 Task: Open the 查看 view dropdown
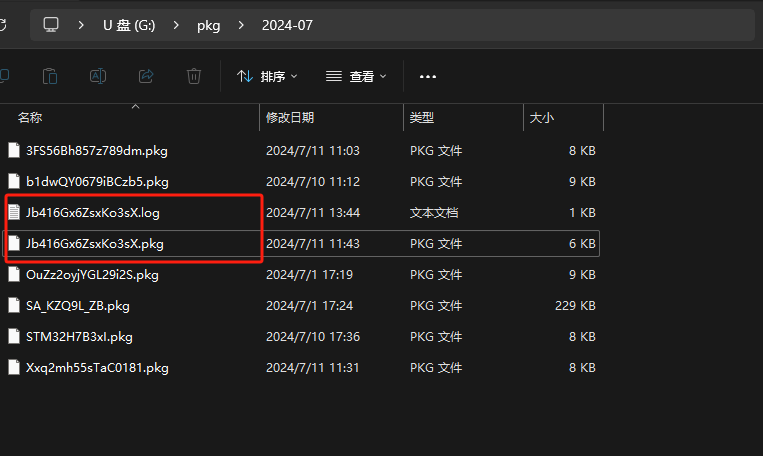(356, 76)
